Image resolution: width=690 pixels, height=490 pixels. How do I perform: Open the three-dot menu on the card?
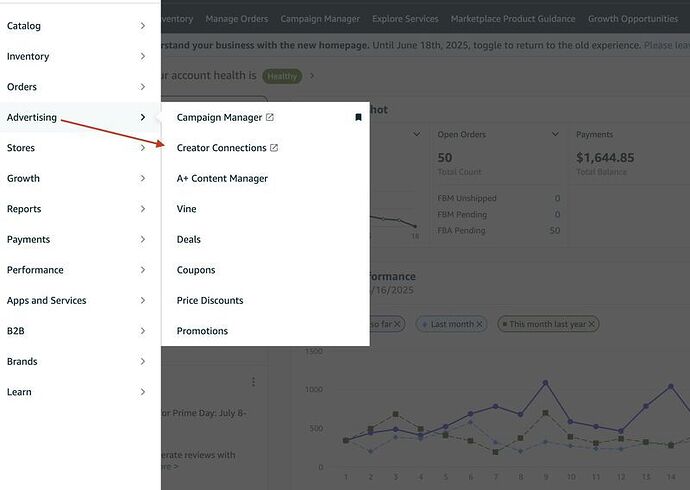coord(254,382)
